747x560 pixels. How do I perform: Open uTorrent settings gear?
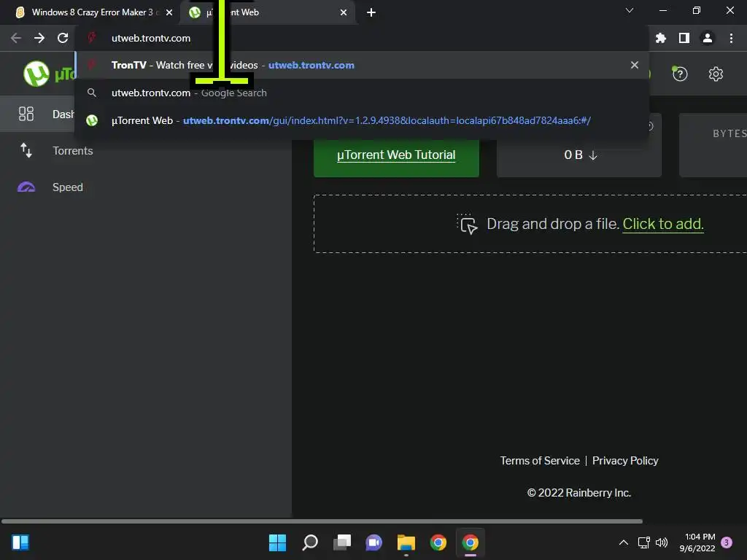tap(716, 74)
